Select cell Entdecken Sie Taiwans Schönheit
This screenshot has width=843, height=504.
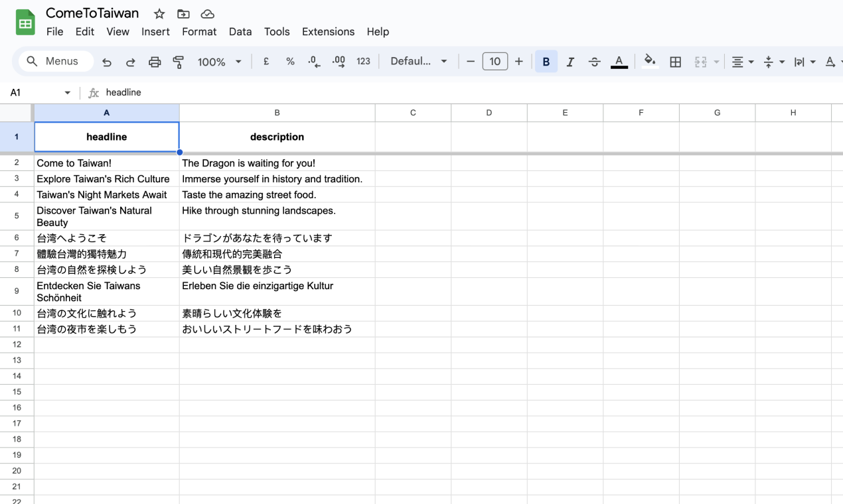point(106,292)
